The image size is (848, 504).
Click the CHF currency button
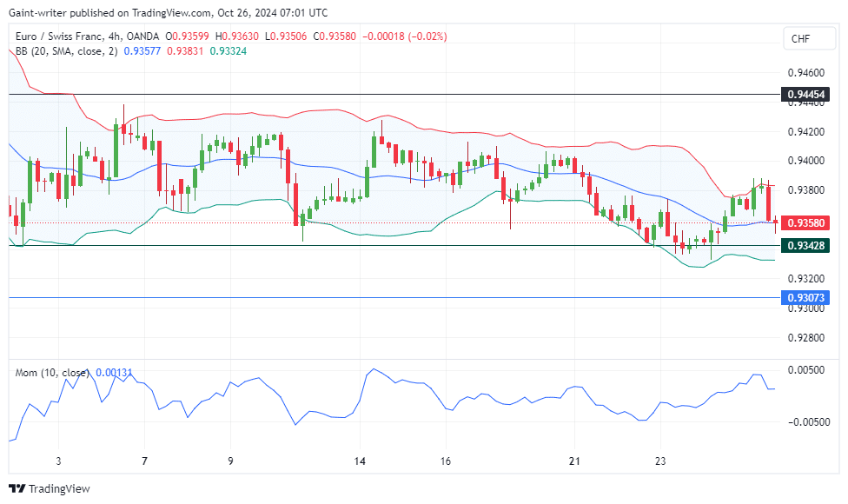click(809, 39)
